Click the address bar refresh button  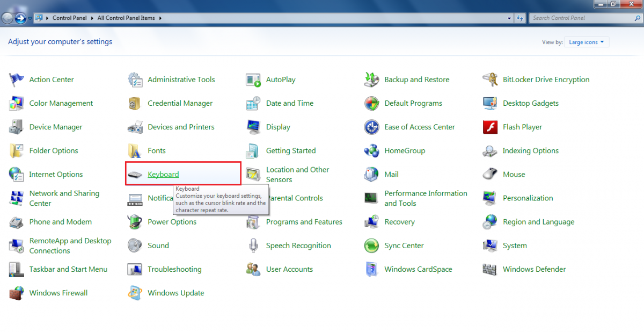point(519,18)
